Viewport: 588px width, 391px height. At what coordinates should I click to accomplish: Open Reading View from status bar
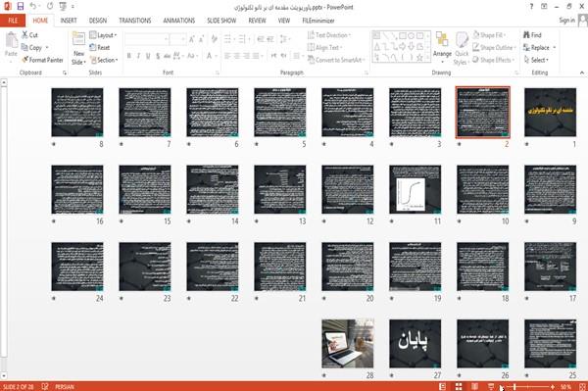coord(474,386)
